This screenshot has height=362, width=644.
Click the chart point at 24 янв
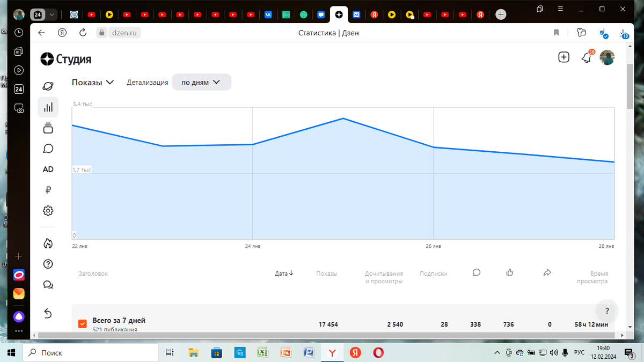click(x=253, y=144)
